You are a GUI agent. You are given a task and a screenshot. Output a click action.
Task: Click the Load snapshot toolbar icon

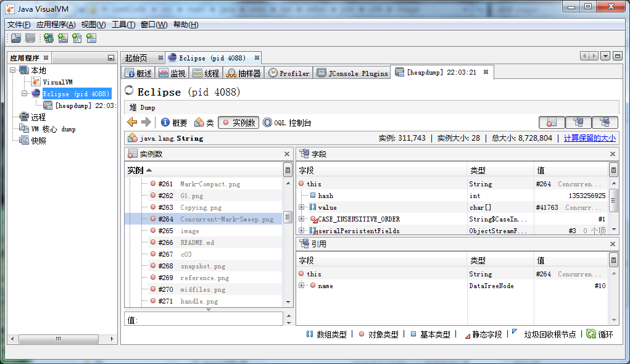16,38
